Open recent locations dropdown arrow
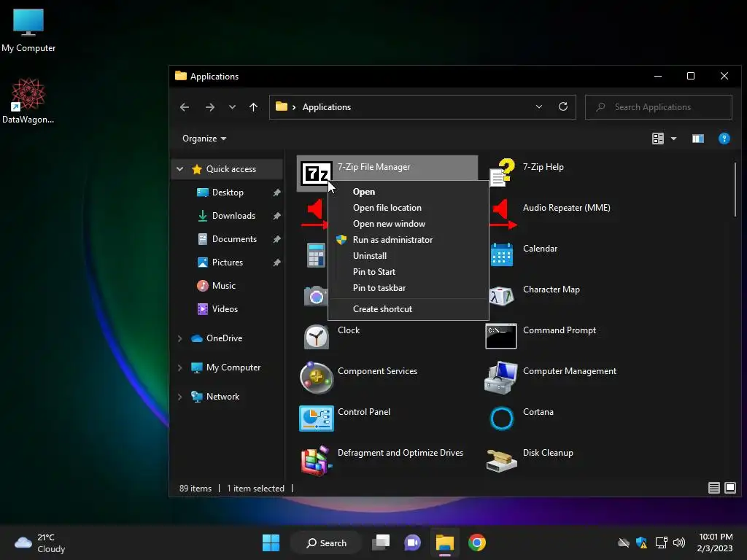Screen dimensions: 747x560 232,107
